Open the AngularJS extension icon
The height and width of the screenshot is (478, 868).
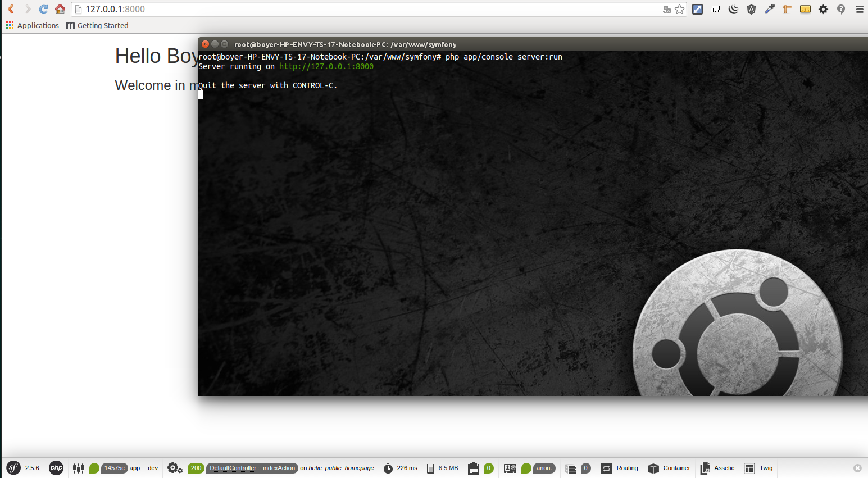coord(751,9)
